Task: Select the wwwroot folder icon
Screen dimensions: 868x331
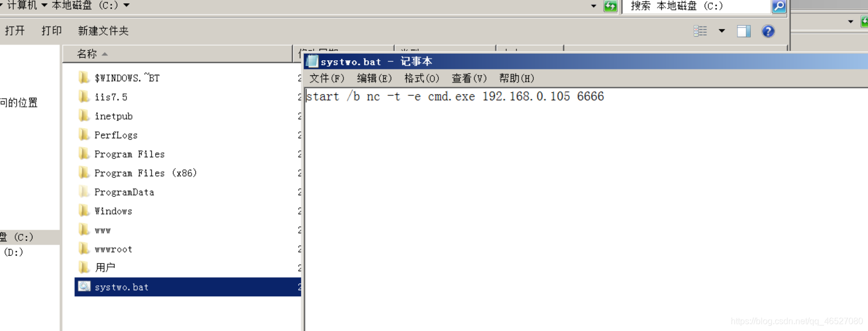Action: (x=84, y=249)
